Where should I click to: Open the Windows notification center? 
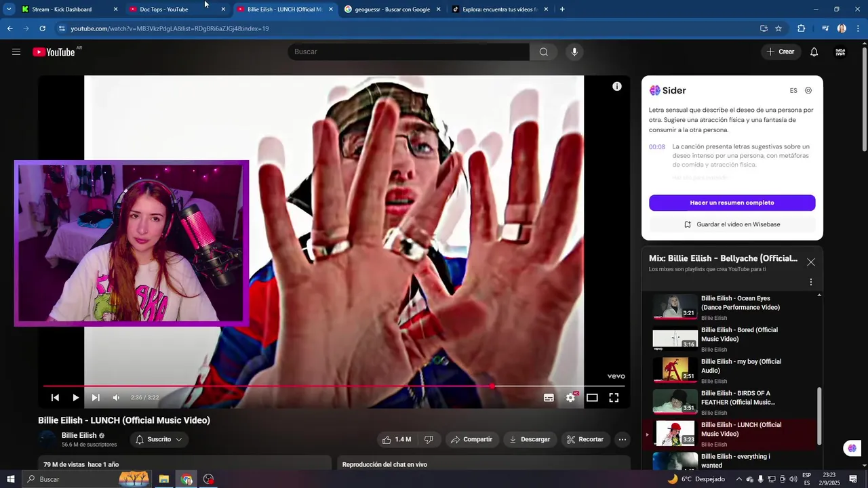(853, 479)
